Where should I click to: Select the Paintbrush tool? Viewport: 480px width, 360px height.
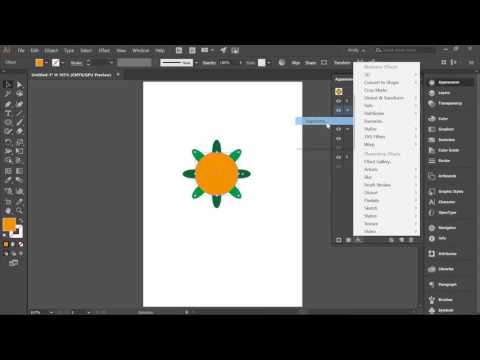(20, 122)
